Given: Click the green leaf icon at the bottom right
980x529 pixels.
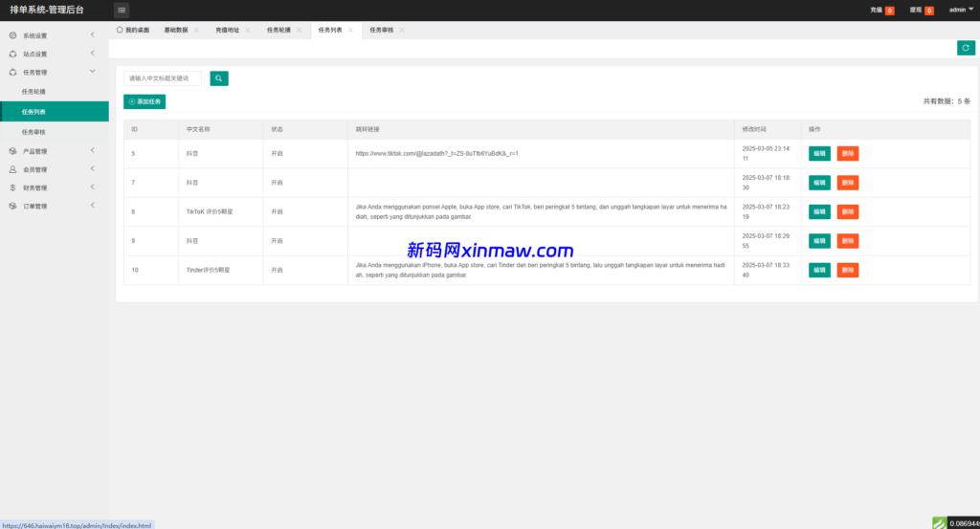Looking at the screenshot, I should tap(940, 523).
